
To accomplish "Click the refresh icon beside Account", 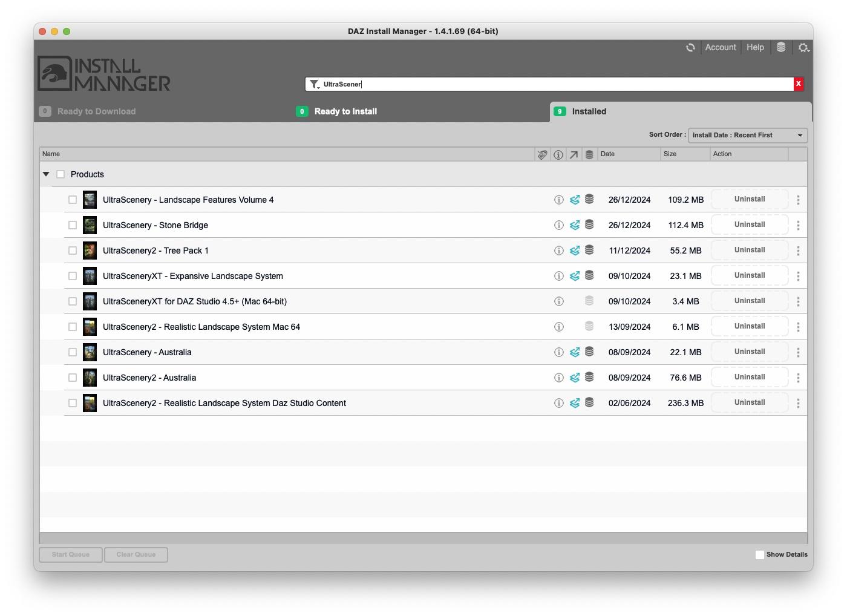I will (690, 47).
